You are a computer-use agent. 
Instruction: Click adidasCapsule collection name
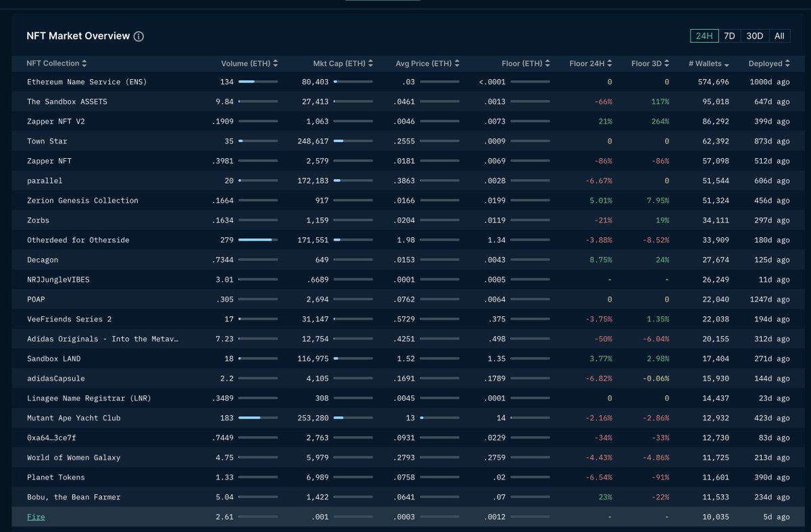(55, 379)
